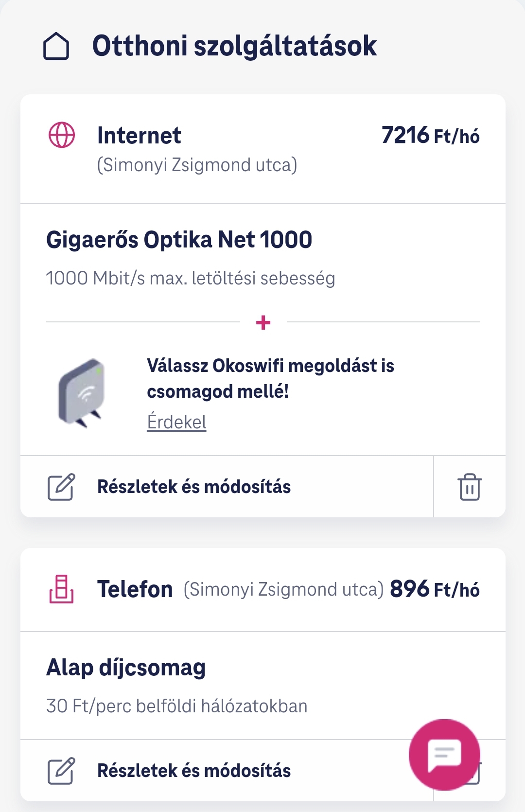Click the Otthoni szolgáltatások heading
Image resolution: width=525 pixels, height=812 pixels.
234,46
